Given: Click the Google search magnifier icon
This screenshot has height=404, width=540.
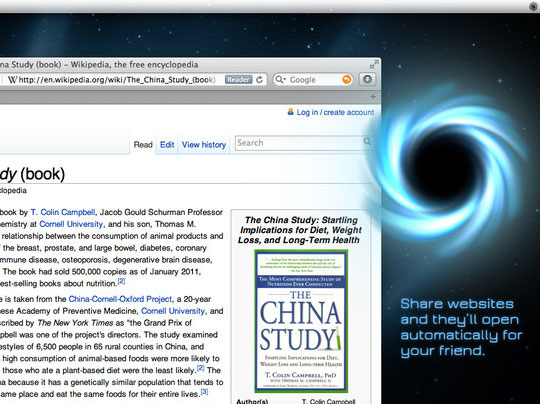Looking at the screenshot, I should (280, 80).
